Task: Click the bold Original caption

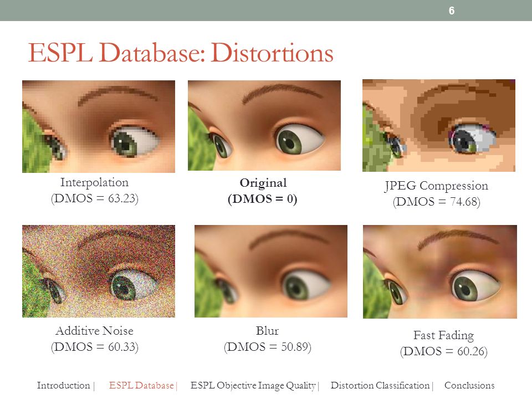Action: pos(263,183)
